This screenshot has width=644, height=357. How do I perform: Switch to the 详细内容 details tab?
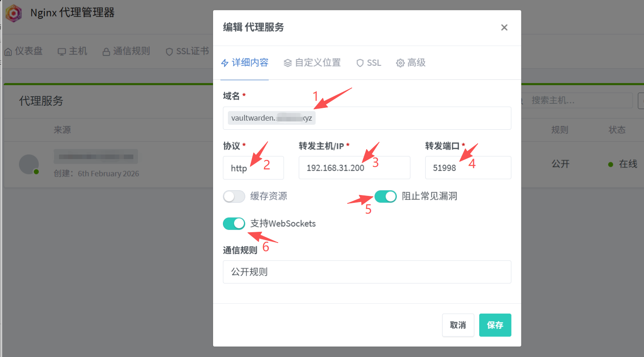pos(245,63)
